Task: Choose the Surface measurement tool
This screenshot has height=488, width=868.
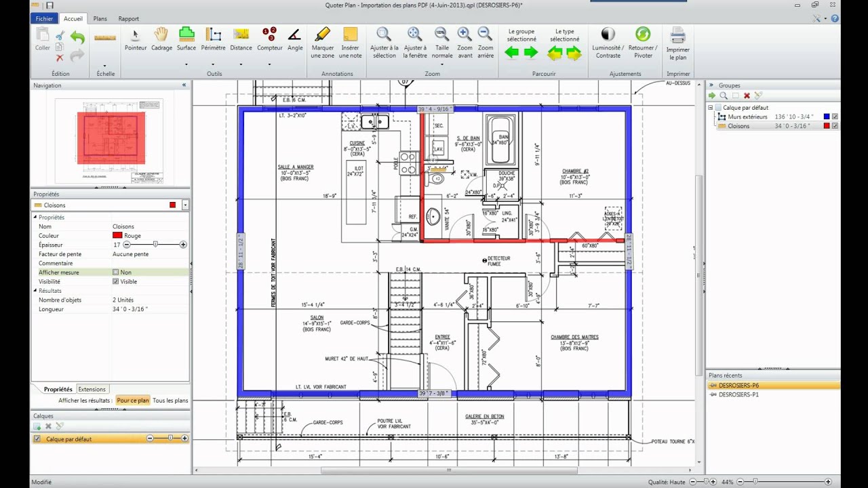Action: click(186, 39)
